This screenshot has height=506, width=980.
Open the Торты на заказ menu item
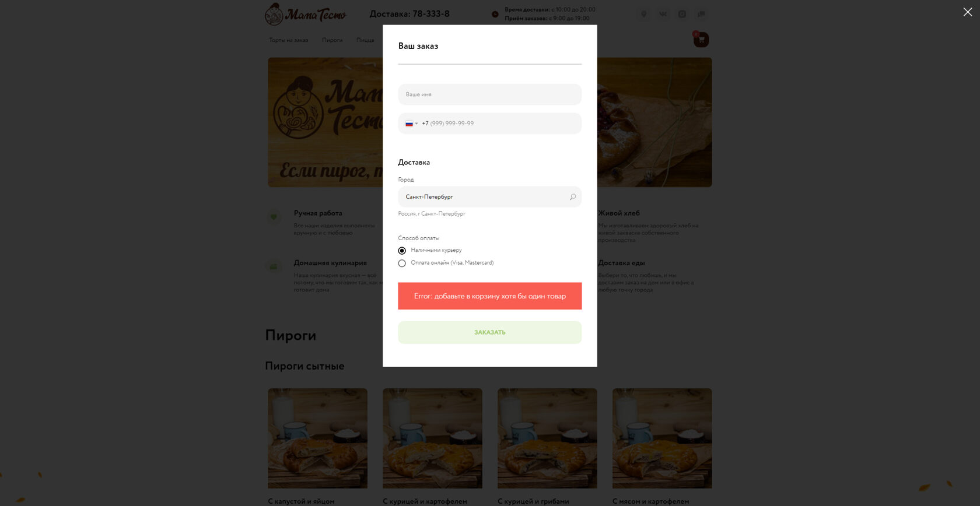point(288,40)
